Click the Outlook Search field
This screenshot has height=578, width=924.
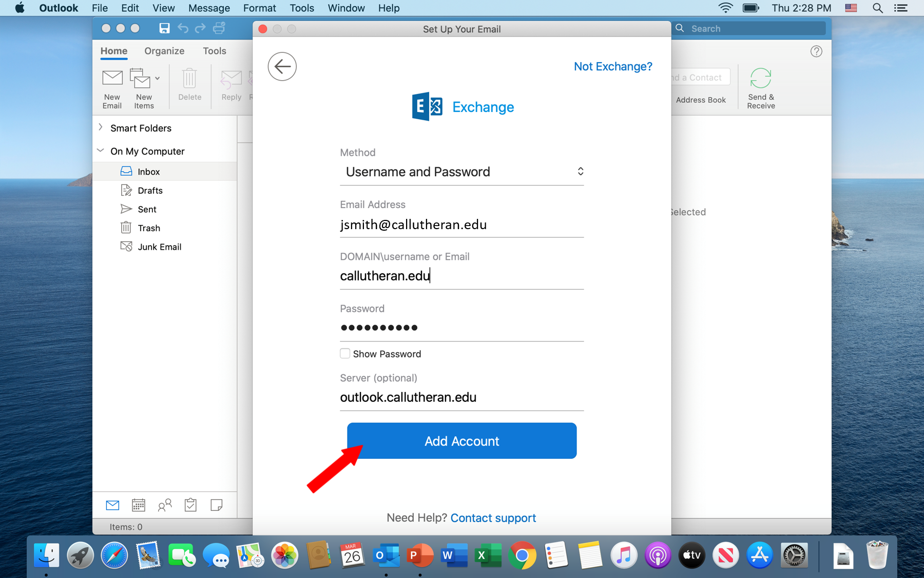click(750, 29)
